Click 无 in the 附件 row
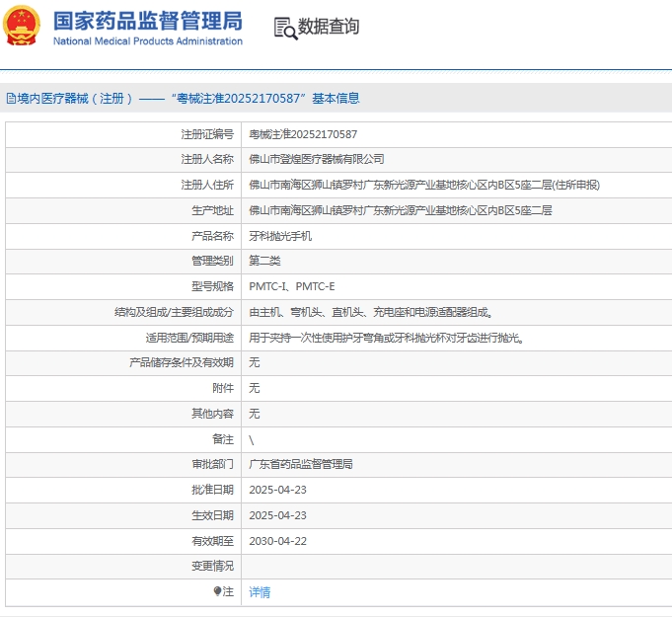Screen dimensions: 672x617 (x=255, y=388)
